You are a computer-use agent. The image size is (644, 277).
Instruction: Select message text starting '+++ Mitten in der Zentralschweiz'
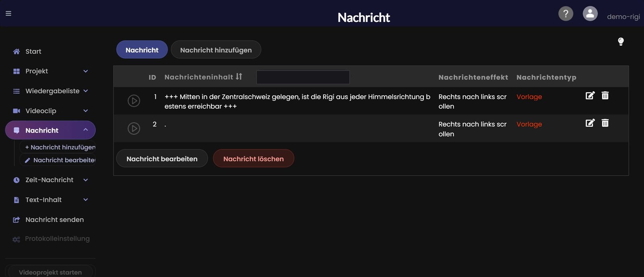click(297, 101)
